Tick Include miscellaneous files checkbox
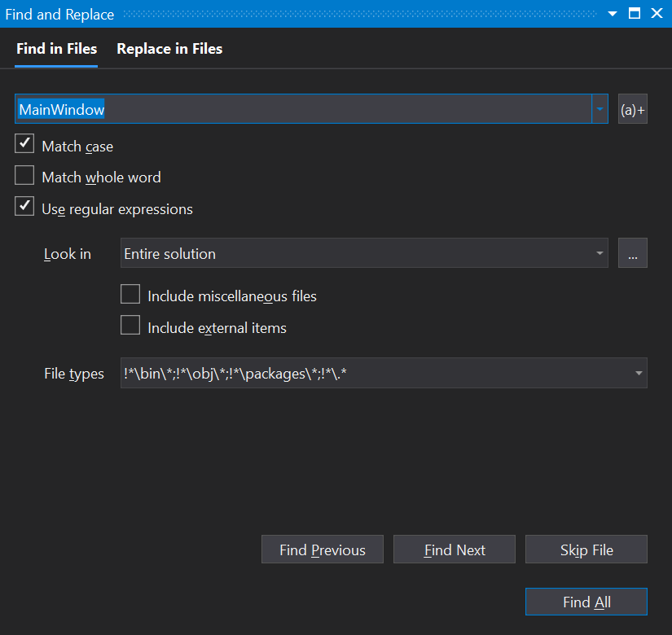 pos(130,295)
